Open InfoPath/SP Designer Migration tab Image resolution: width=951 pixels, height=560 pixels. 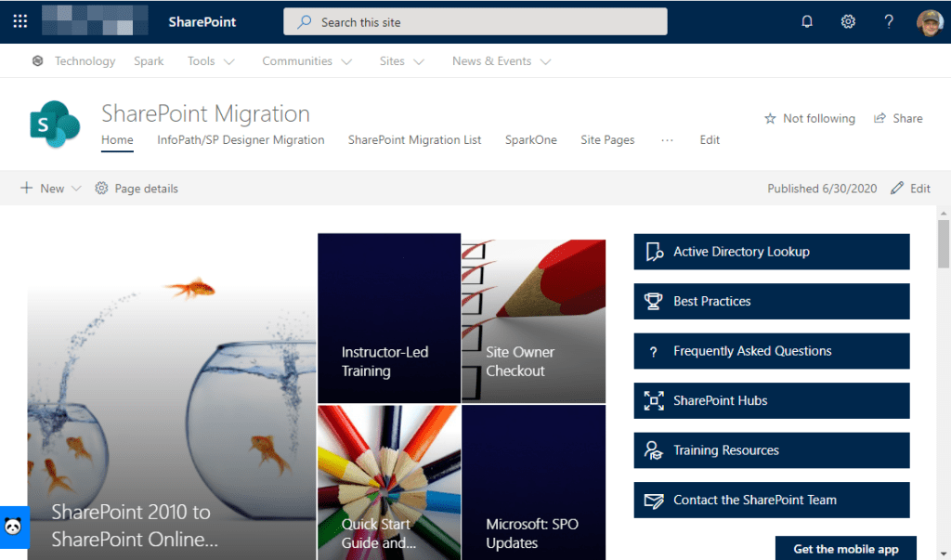241,140
